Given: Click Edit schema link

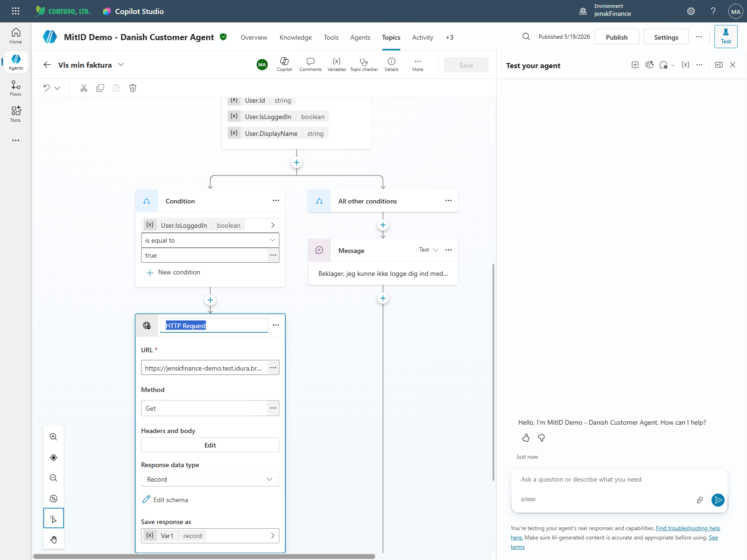Looking at the screenshot, I should tap(165, 499).
